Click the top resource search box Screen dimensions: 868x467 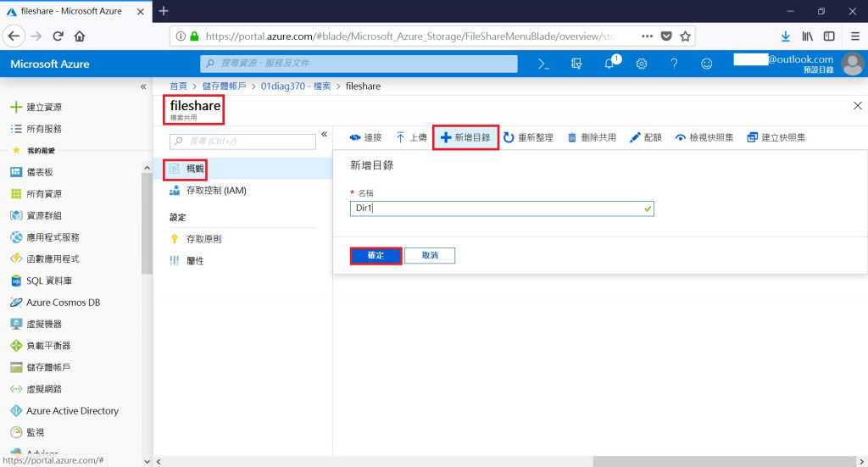pyautogui.click(x=359, y=64)
